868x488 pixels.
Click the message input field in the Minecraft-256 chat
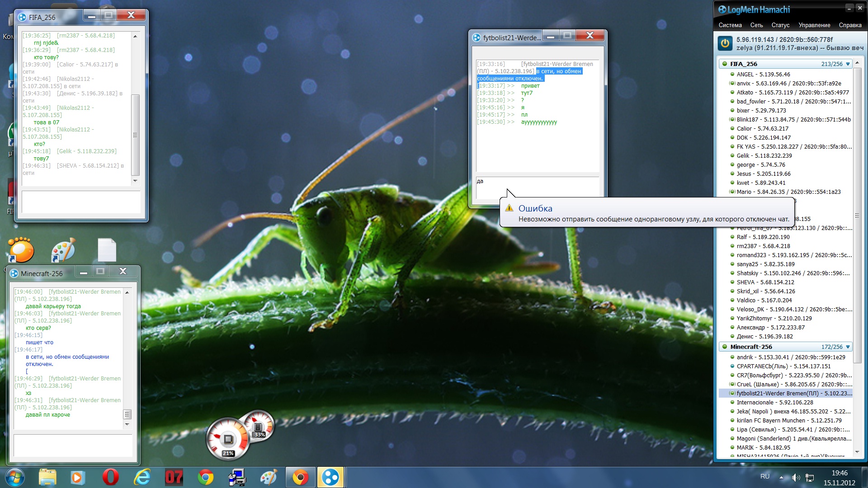tap(73, 445)
